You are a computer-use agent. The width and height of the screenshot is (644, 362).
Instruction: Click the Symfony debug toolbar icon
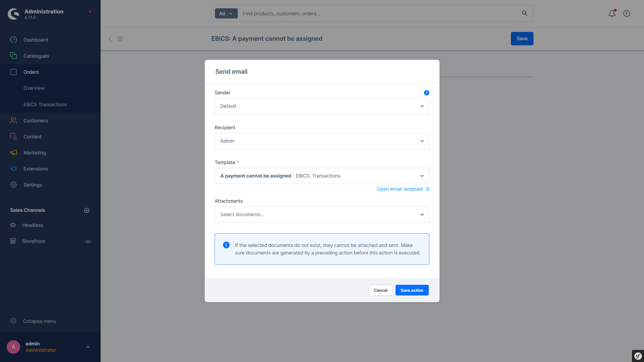click(638, 356)
